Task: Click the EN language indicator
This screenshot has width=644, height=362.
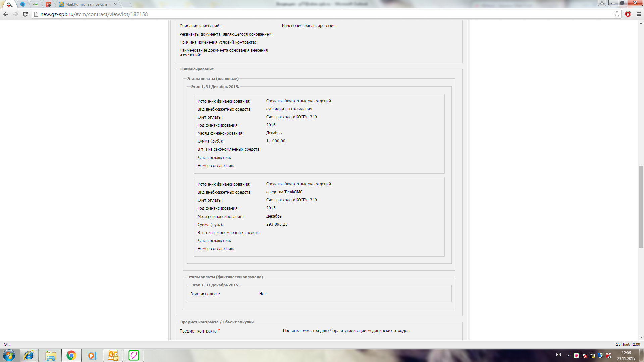Action: click(558, 355)
